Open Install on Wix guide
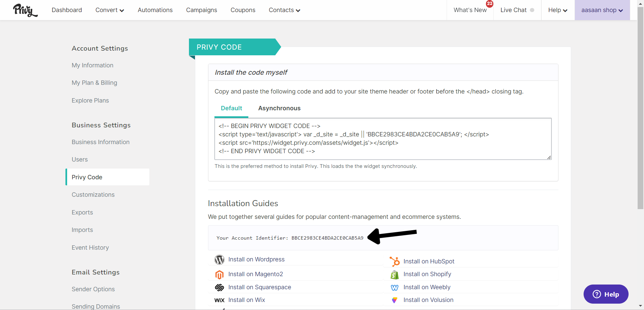The width and height of the screenshot is (644, 310). click(247, 300)
